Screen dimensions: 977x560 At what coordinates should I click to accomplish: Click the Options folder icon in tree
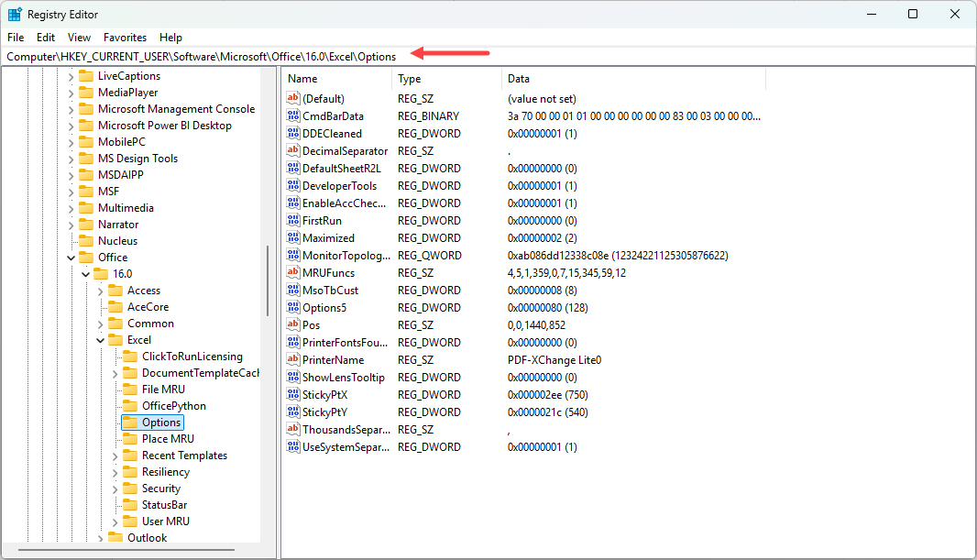pos(130,423)
